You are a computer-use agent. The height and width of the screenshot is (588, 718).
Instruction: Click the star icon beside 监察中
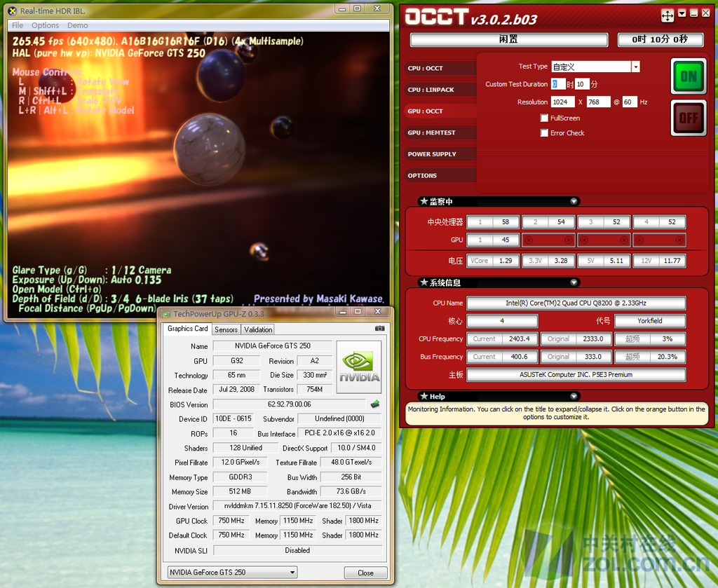point(424,201)
